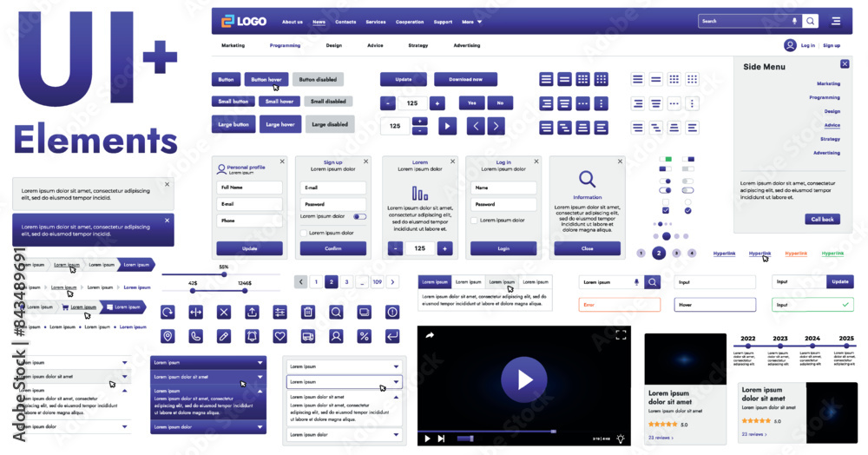Skip to next track in the video player
868x455 pixels.
pos(441,439)
